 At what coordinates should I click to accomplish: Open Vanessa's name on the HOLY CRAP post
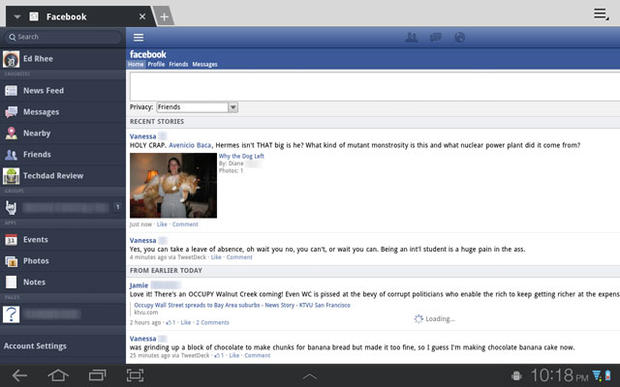pos(143,136)
